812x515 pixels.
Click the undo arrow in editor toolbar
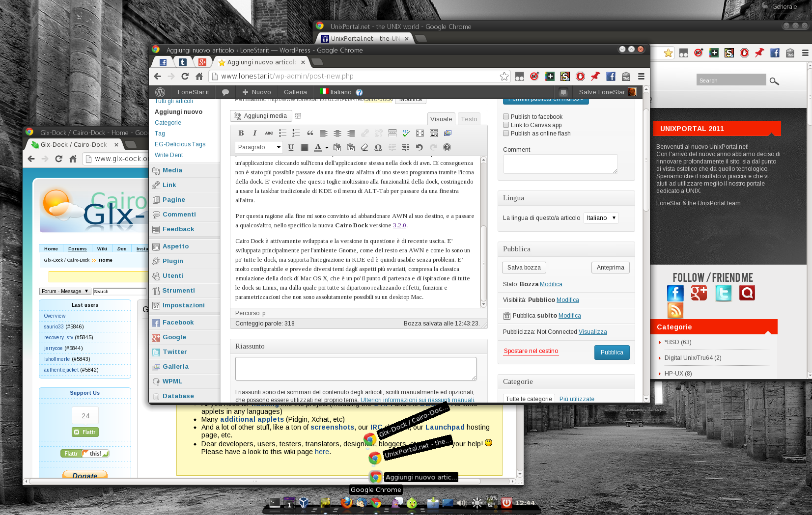[x=419, y=147]
